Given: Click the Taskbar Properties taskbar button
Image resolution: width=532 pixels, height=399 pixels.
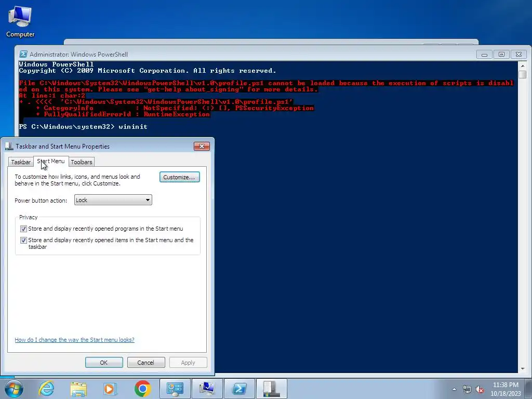Looking at the screenshot, I should pos(271,389).
